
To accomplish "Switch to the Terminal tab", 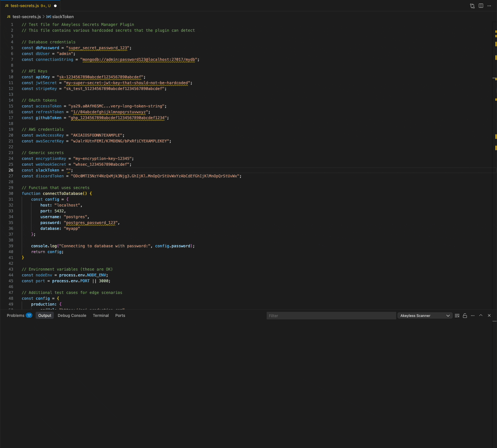I will [101, 315].
